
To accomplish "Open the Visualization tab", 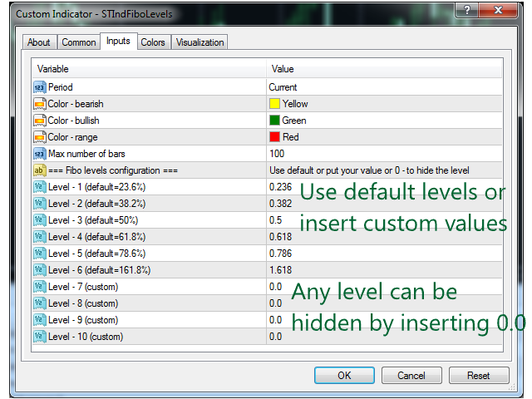I will click(x=199, y=42).
